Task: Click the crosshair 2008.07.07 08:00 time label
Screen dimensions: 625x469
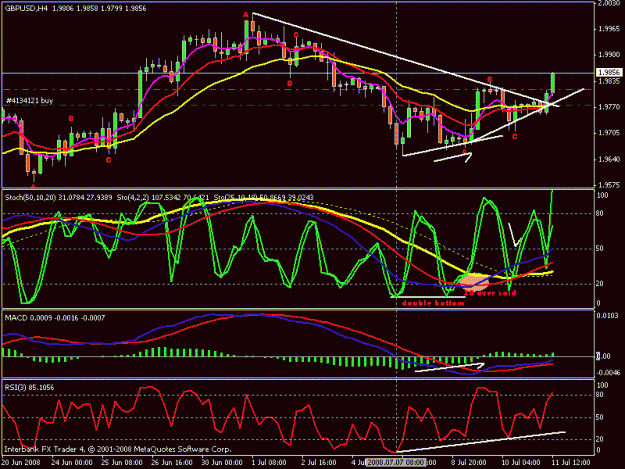Action: point(395,463)
